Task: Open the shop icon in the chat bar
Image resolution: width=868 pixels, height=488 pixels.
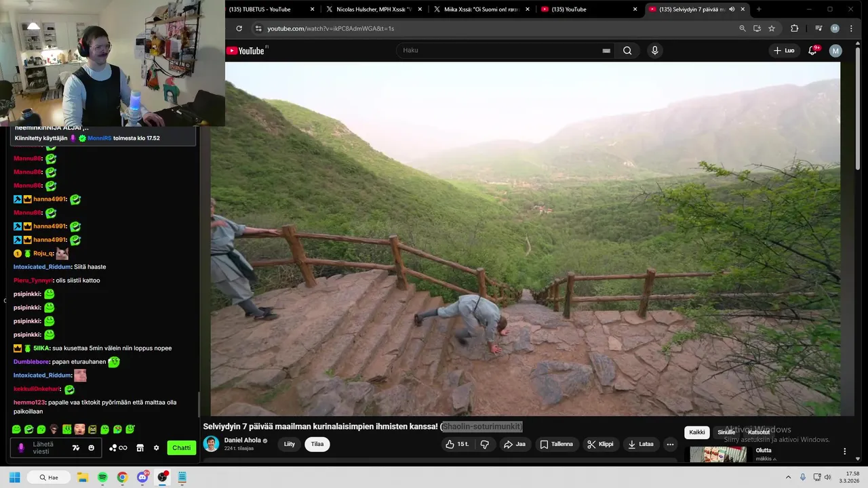Action: pos(140,448)
